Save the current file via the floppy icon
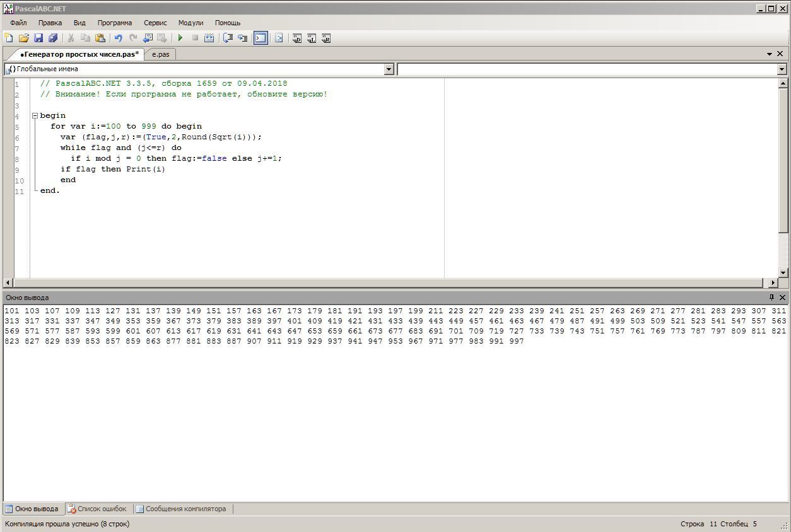This screenshot has width=791, height=532. [x=38, y=38]
